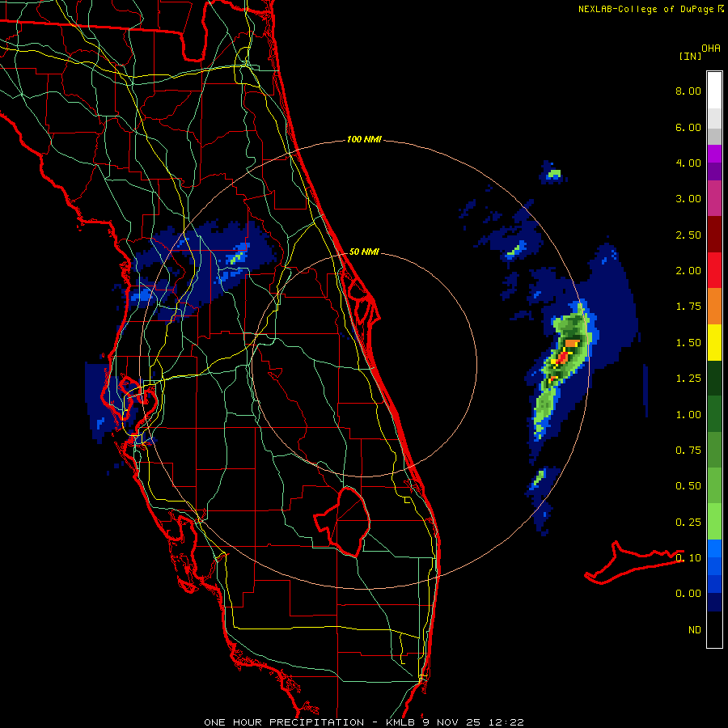Click the 0.25 legend value
Screen dimensions: 728x728
(x=688, y=523)
